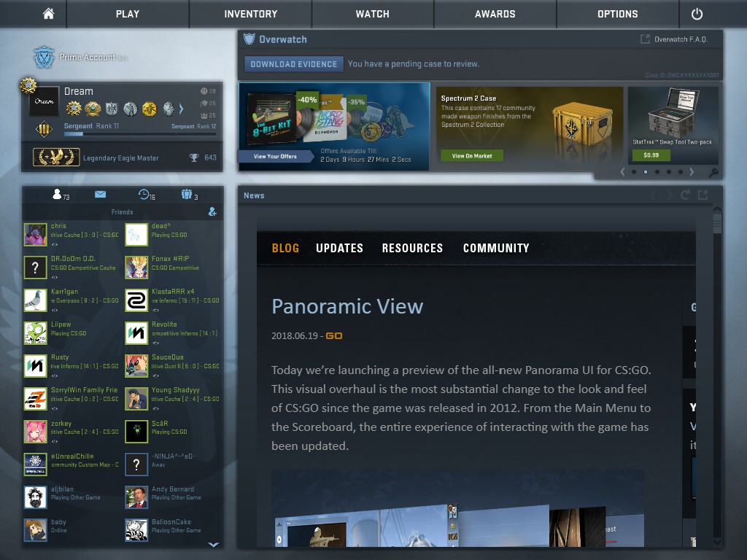The height and width of the screenshot is (560, 747).
Task: Open the OPTIONS menu
Action: click(617, 14)
